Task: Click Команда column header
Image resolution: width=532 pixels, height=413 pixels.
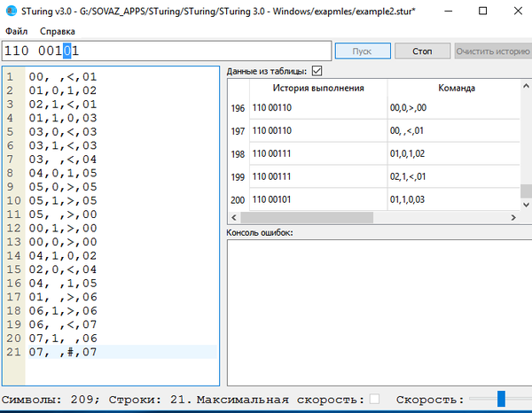Action: (x=457, y=88)
